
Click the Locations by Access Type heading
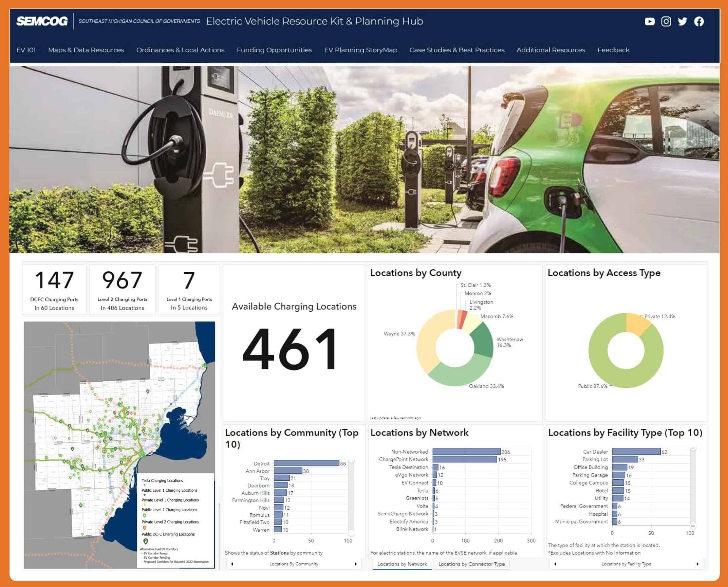(x=604, y=273)
